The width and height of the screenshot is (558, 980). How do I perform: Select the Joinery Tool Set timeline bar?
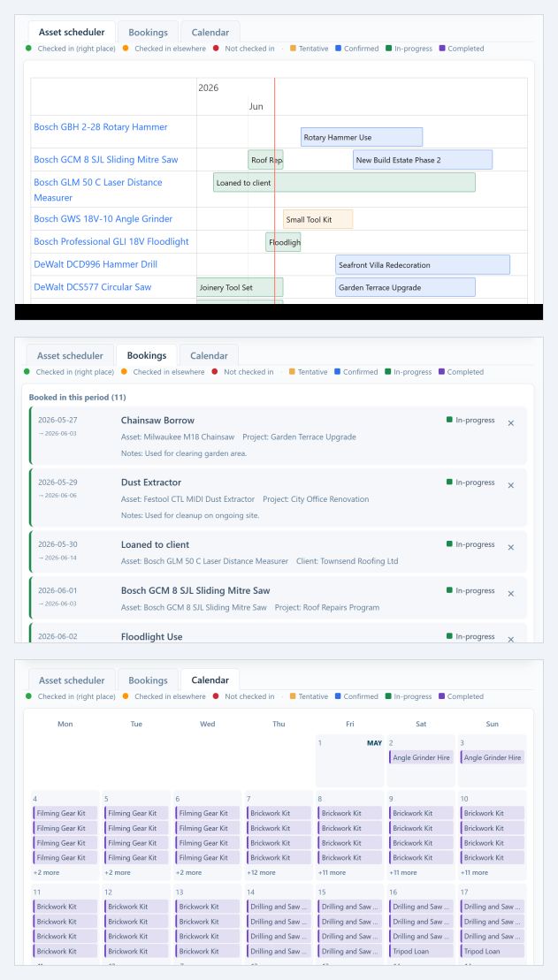pos(240,287)
